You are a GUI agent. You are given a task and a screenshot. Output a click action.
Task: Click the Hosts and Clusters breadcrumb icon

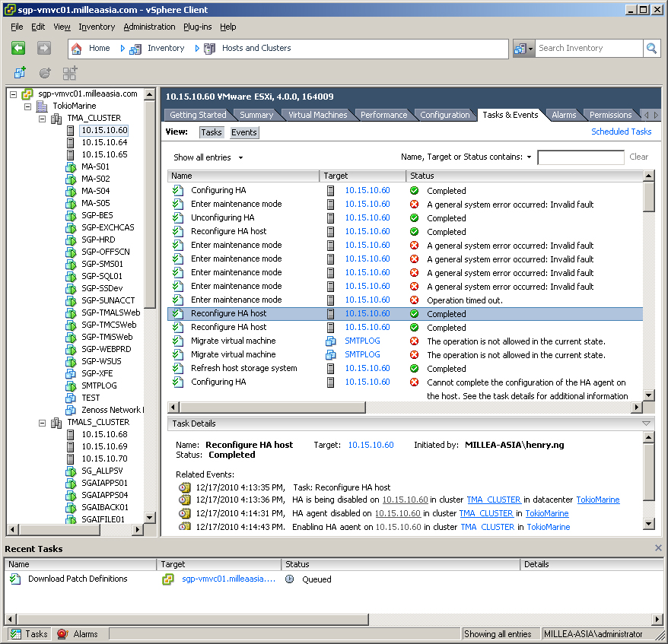[209, 49]
